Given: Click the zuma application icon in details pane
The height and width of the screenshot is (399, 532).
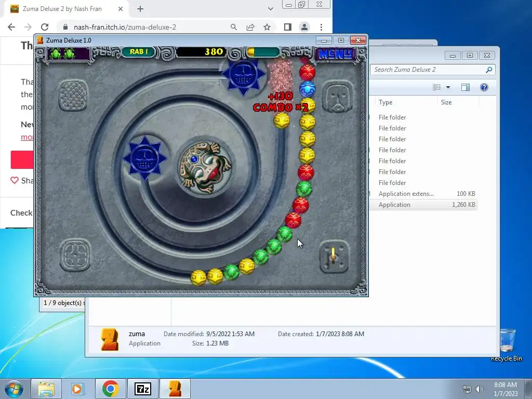Looking at the screenshot, I should tap(110, 339).
